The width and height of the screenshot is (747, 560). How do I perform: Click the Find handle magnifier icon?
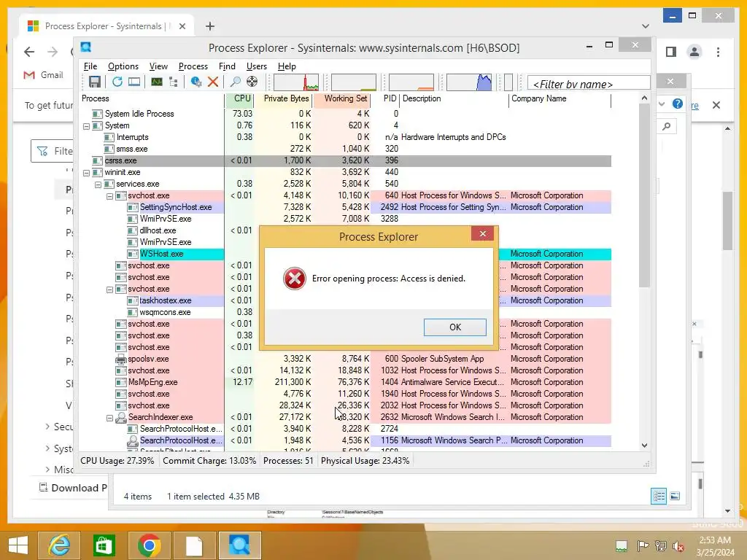click(236, 82)
